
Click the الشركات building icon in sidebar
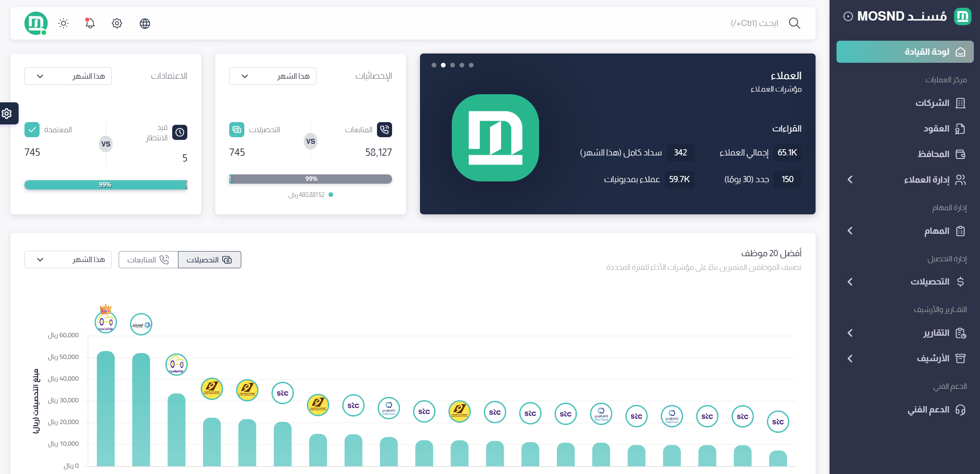(x=960, y=103)
